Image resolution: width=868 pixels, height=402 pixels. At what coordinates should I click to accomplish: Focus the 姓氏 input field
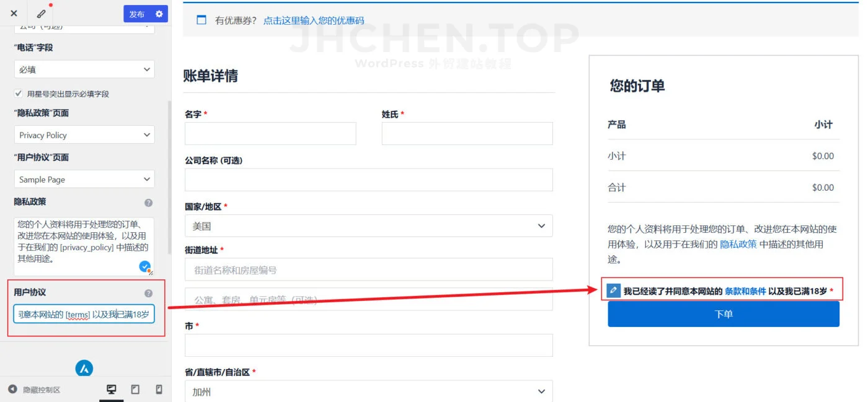point(467,133)
